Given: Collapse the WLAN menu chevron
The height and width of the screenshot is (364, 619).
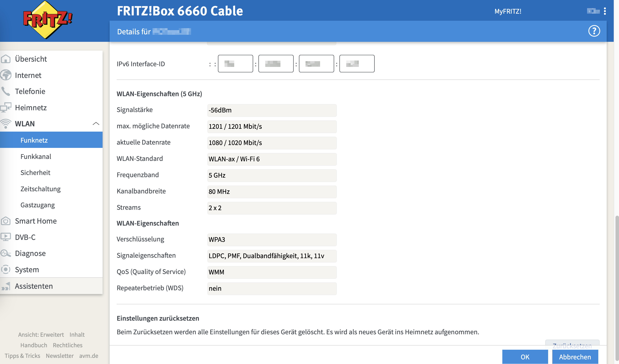Looking at the screenshot, I should 96,123.
